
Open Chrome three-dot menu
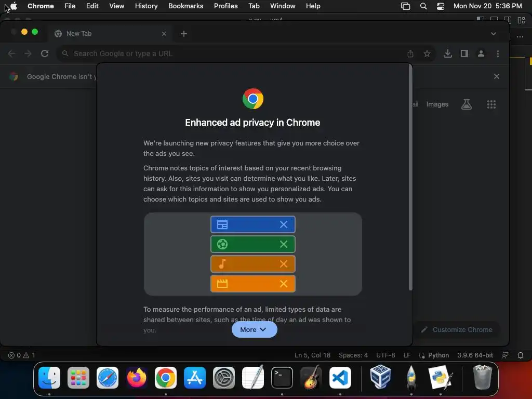pos(498,54)
